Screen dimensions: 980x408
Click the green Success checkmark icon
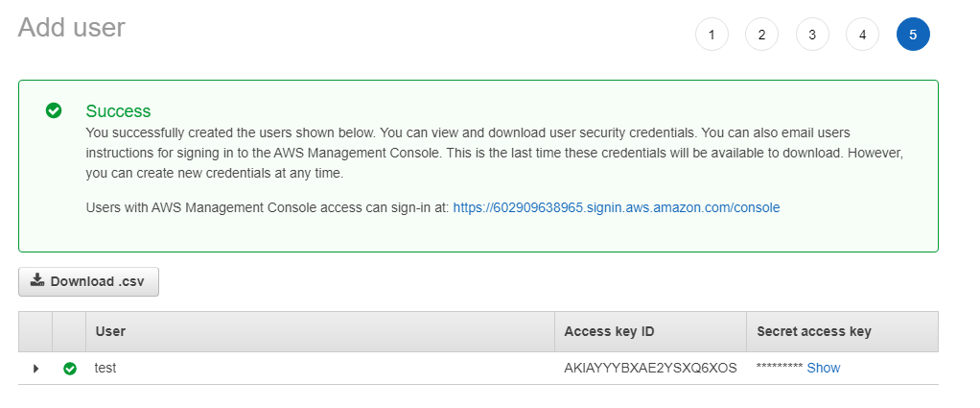55,110
